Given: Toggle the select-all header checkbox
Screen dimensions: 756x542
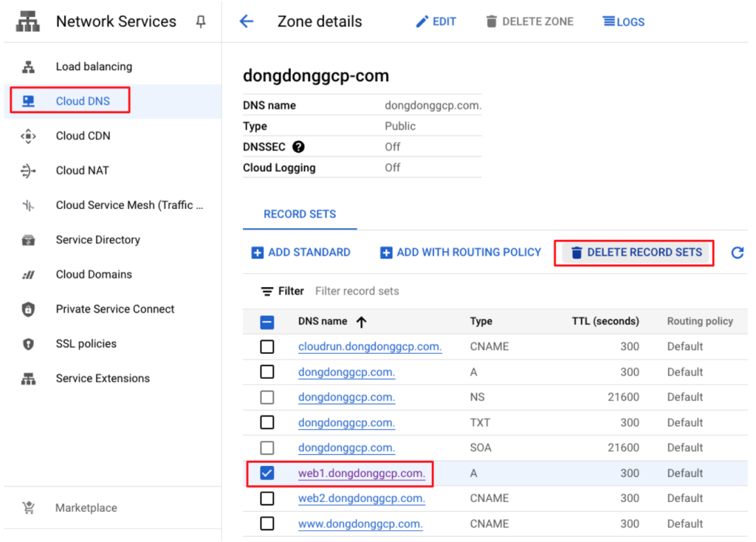Looking at the screenshot, I should [267, 322].
